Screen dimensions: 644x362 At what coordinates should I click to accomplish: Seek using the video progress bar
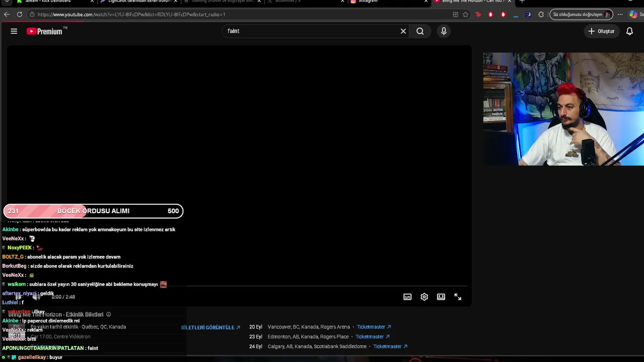(239, 287)
